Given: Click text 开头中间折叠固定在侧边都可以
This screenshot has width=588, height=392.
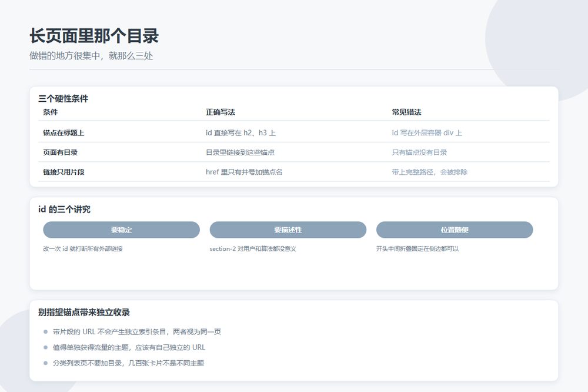Looking at the screenshot, I should [x=417, y=248].
